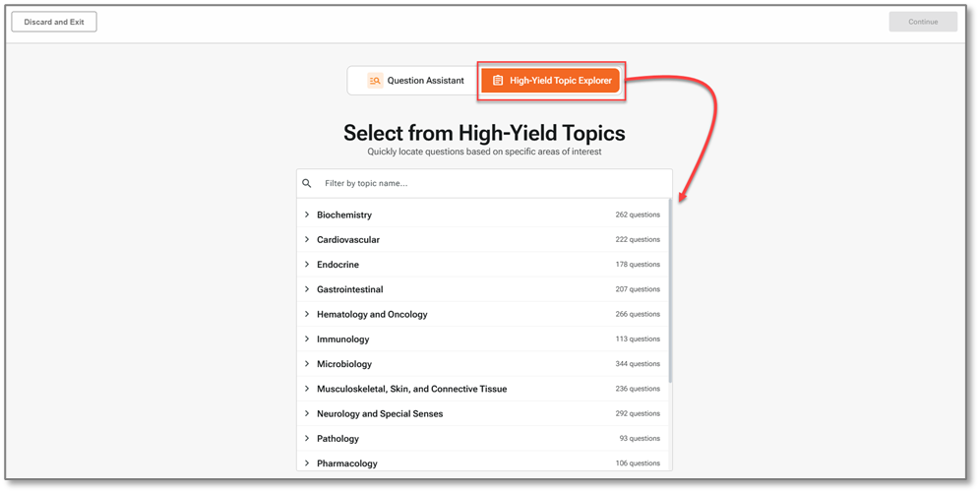Screen dimensions: 980x493
Task: Switch to Question Assistant tab
Action: point(414,81)
